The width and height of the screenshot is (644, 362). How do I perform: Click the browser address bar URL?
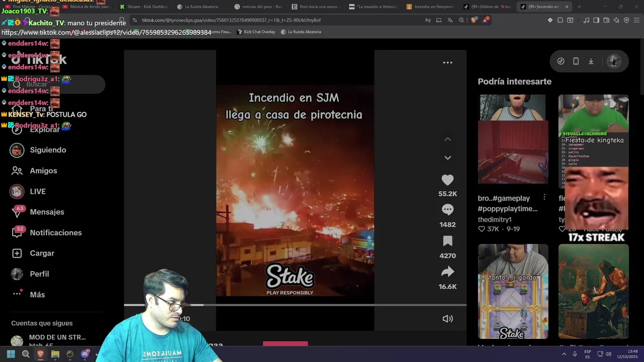point(231,20)
